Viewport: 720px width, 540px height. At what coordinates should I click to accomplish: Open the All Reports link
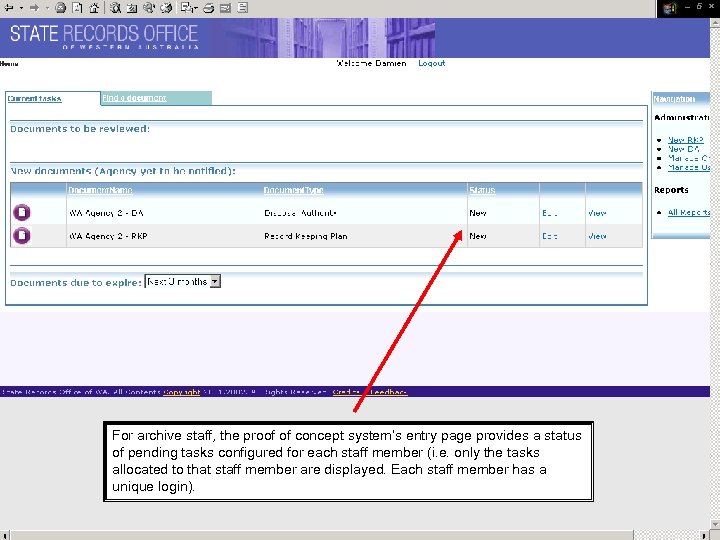tap(689, 212)
